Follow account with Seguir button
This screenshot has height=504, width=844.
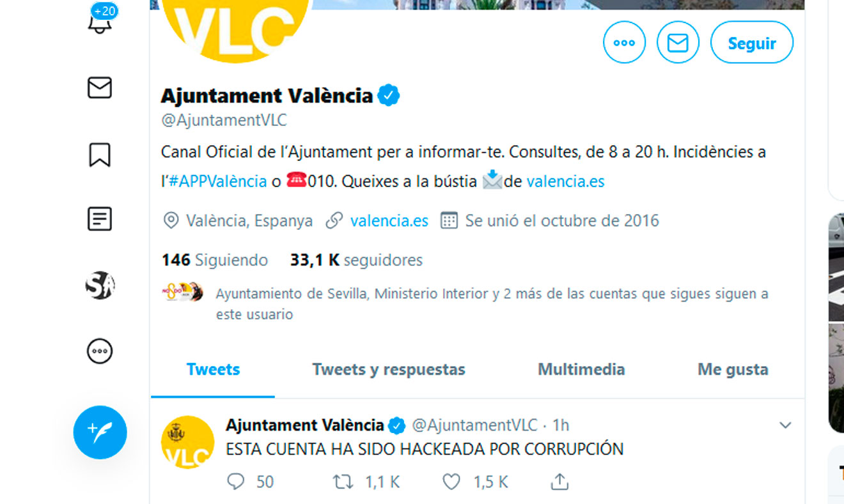[x=752, y=43]
